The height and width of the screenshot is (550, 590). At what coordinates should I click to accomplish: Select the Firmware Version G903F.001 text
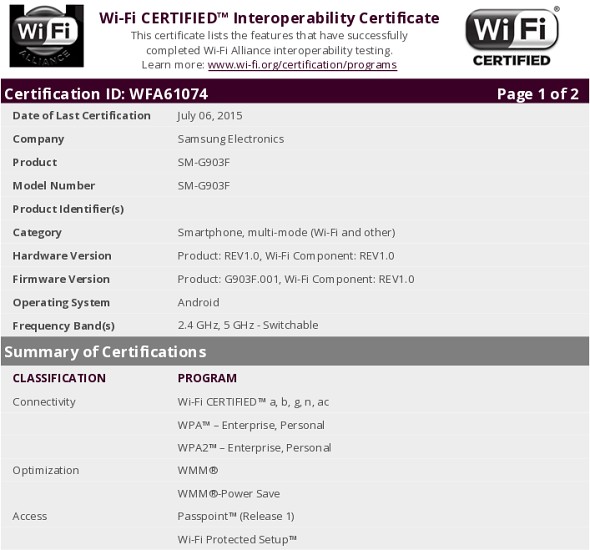(x=296, y=279)
